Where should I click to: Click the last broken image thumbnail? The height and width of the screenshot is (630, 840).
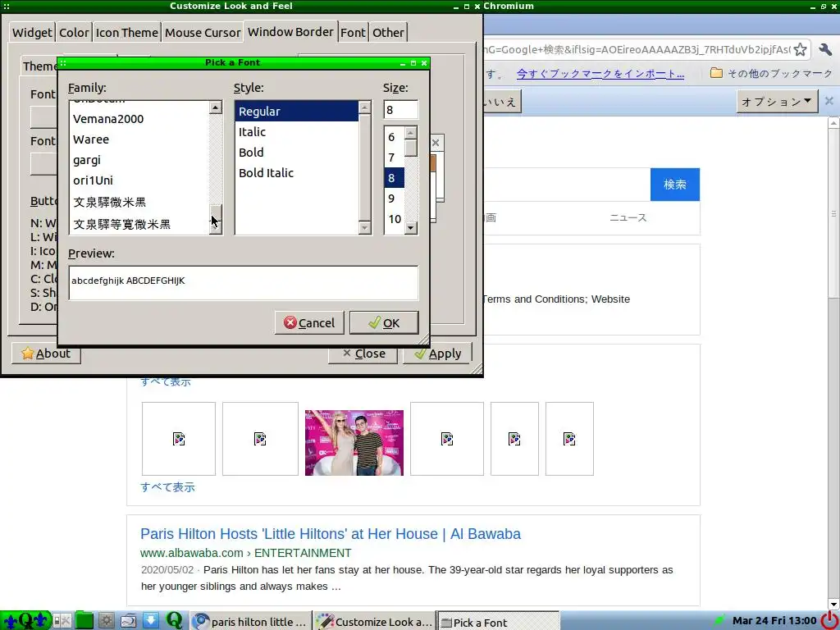click(x=569, y=439)
